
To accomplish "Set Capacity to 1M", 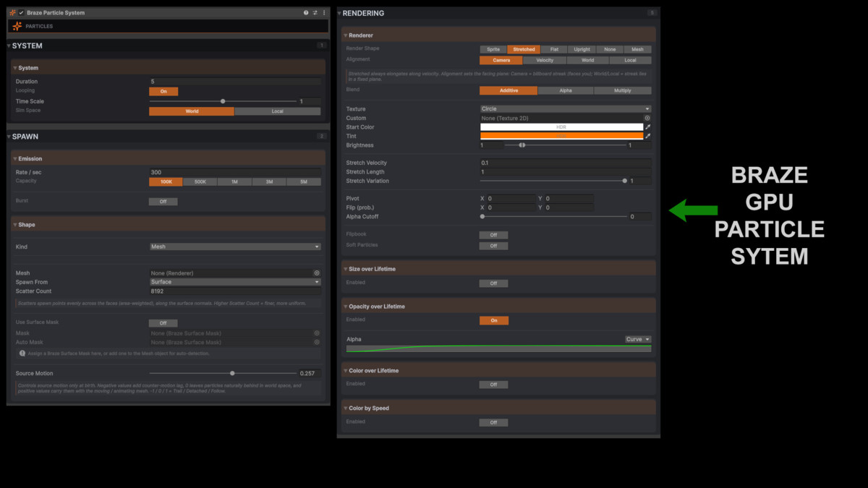I will coord(235,182).
